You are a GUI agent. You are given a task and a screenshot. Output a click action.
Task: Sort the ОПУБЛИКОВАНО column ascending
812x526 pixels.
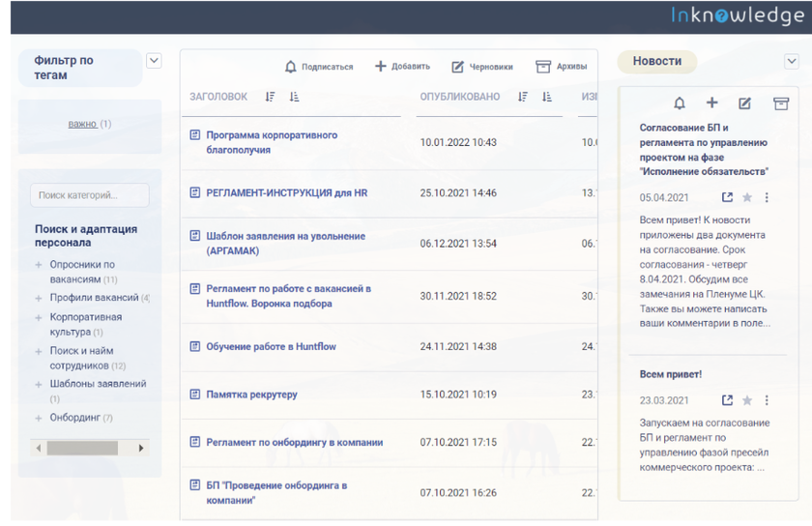(x=546, y=97)
